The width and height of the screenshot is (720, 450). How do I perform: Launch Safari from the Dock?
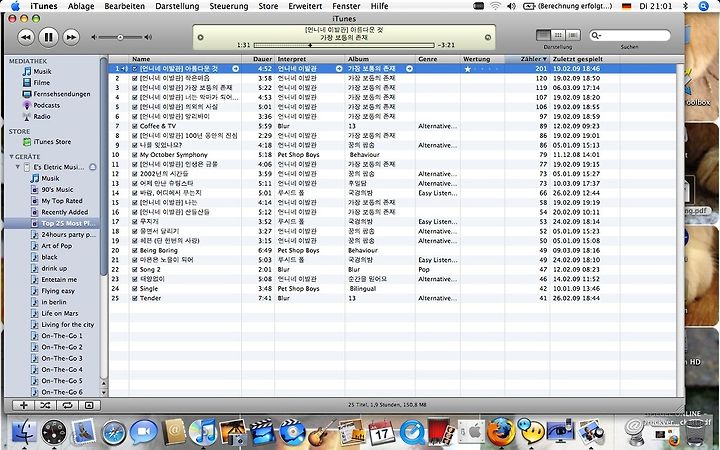click(113, 433)
